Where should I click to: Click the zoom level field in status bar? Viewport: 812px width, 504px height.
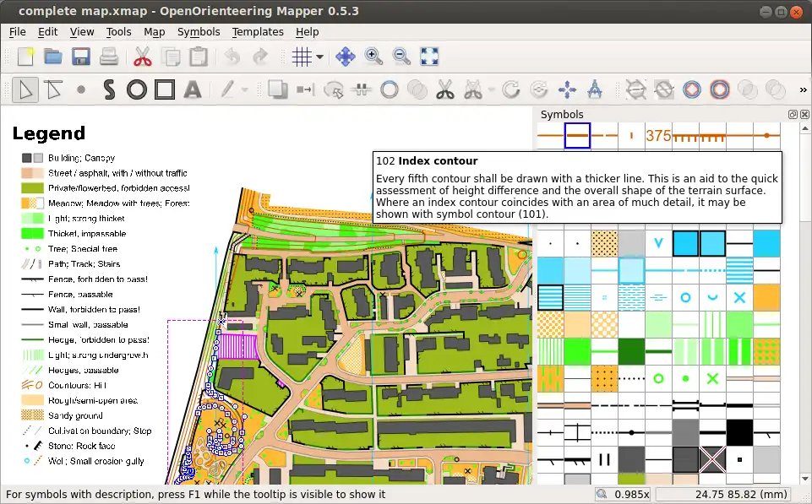(624, 495)
